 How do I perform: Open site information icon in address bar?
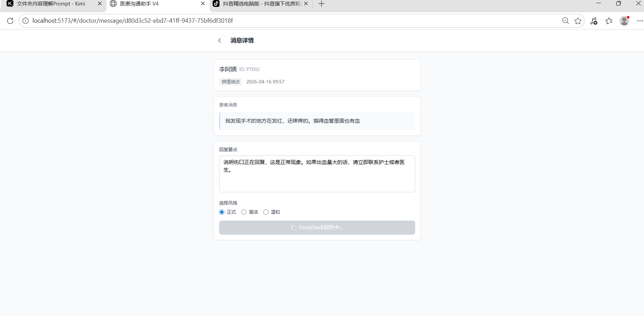(x=26, y=21)
